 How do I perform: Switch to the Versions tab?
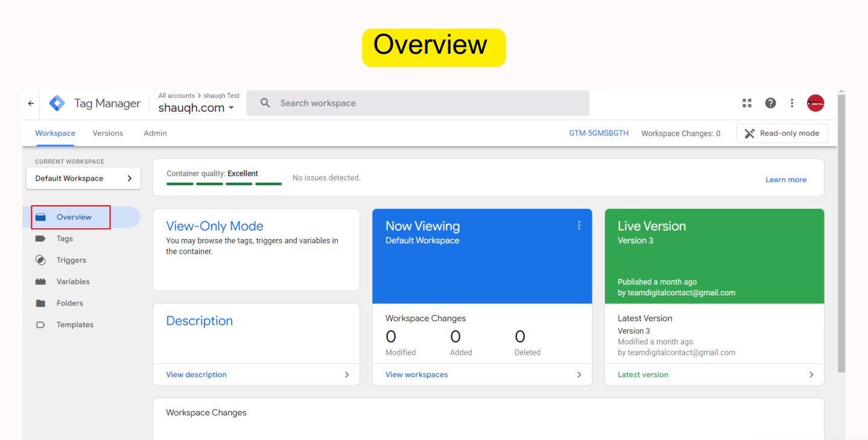point(108,133)
